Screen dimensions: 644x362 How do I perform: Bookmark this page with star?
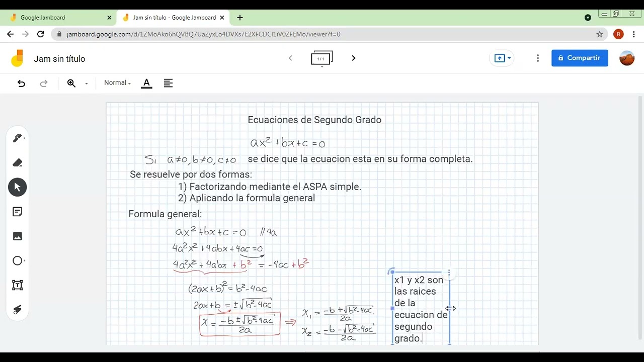tap(599, 34)
